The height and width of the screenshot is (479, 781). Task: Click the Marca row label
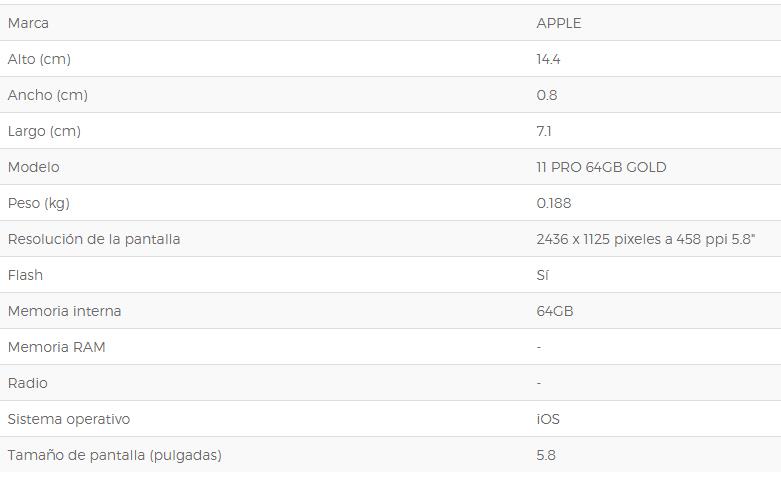28,23
